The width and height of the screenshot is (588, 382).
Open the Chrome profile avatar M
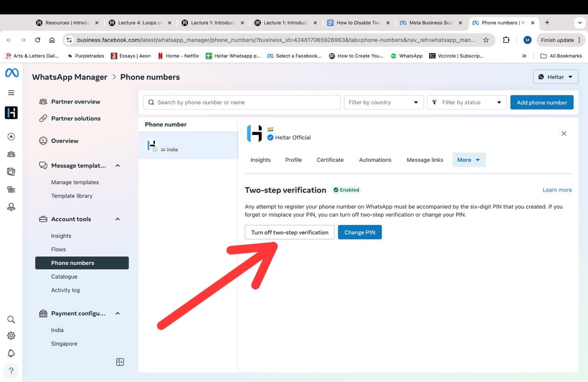click(x=527, y=40)
